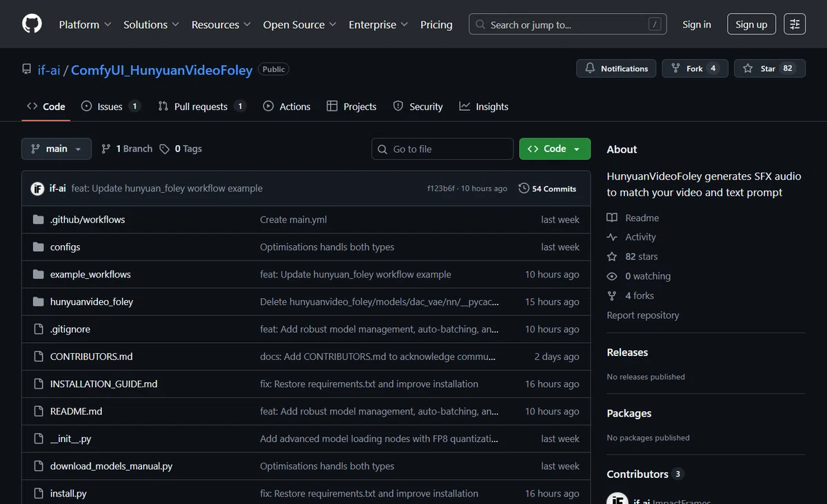Click the .github/workflows folder icon
Screen dimensions: 827x504
39,220
